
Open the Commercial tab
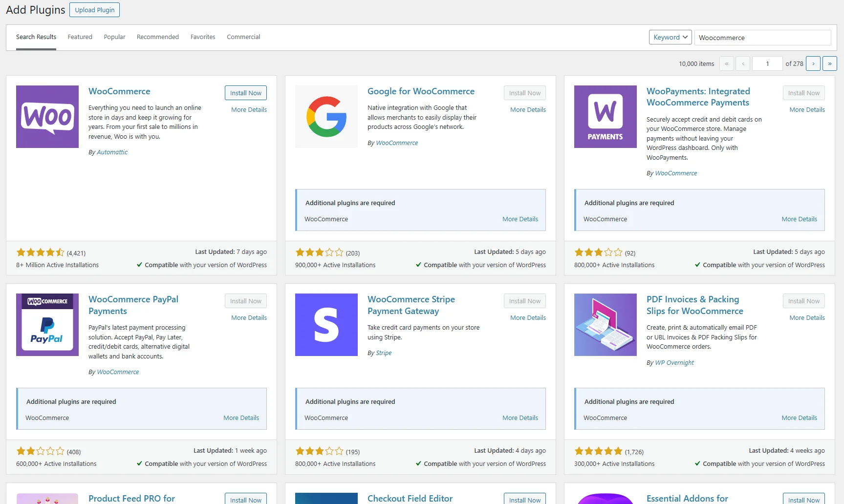[243, 37]
